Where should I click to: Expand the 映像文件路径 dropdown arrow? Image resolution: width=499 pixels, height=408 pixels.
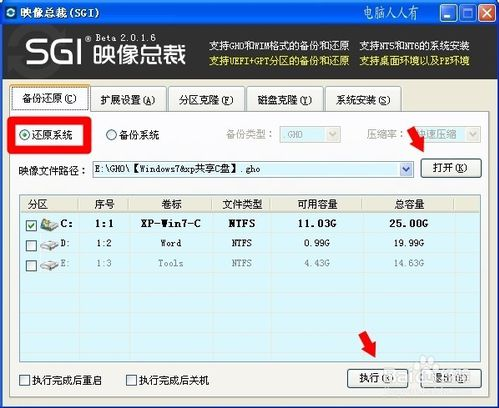point(406,170)
